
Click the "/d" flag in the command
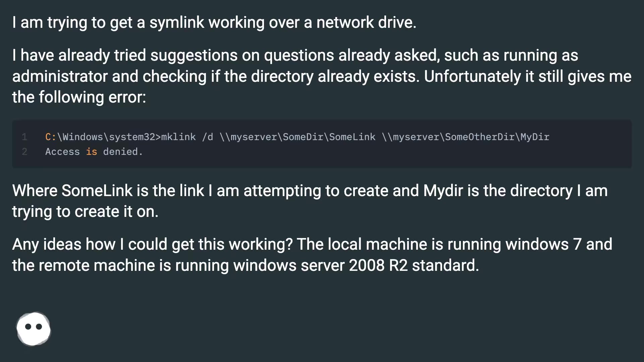pos(207,137)
